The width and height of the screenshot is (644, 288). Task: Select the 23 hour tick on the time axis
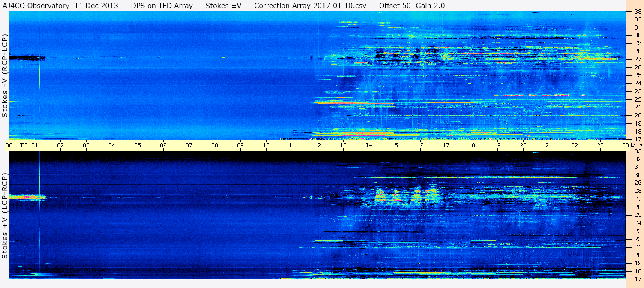pos(600,145)
